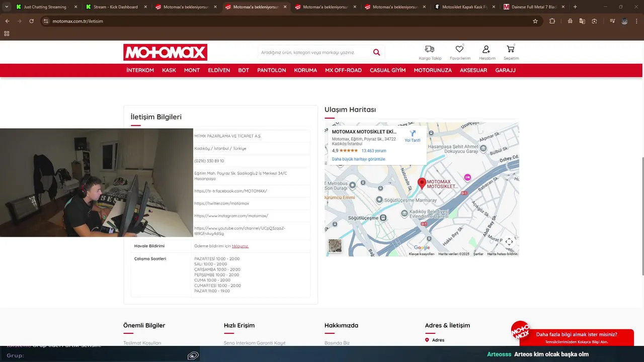Screen dimensions: 644x362
Task: Open map camera controls button
Action: [x=509, y=242]
